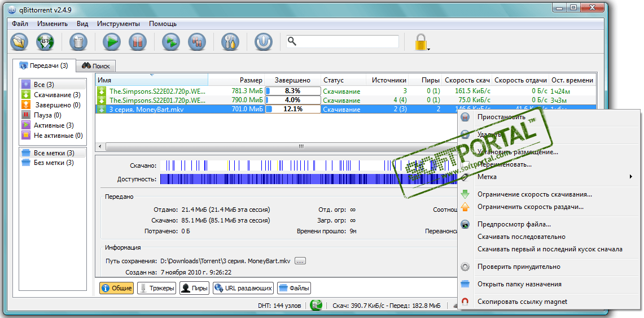Screen dimensions: 644x318
Task: Open the Пиры properties tab
Action: (195, 288)
